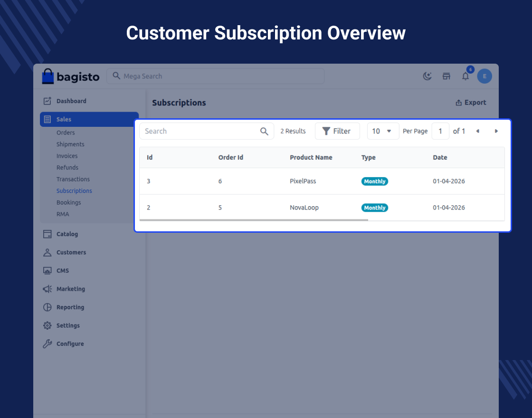The image size is (532, 418).
Task: Open the storefront icon in header
Action: tap(446, 76)
